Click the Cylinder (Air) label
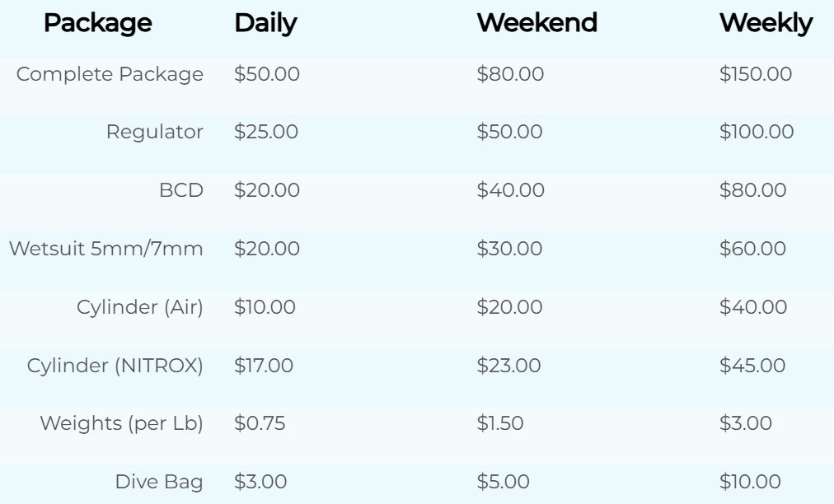Image resolution: width=834 pixels, height=504 pixels. tap(139, 307)
